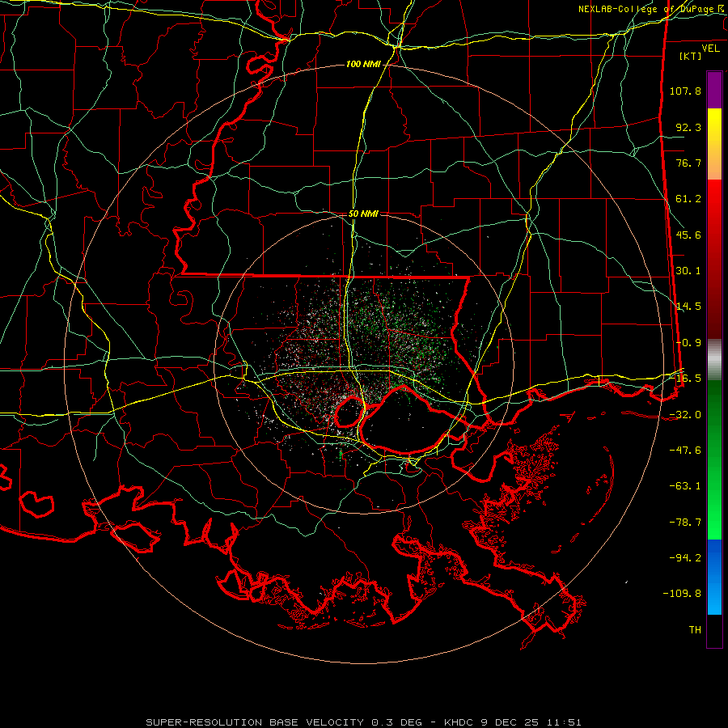Click the VEL legend title
The height and width of the screenshot is (728, 728).
710,49
